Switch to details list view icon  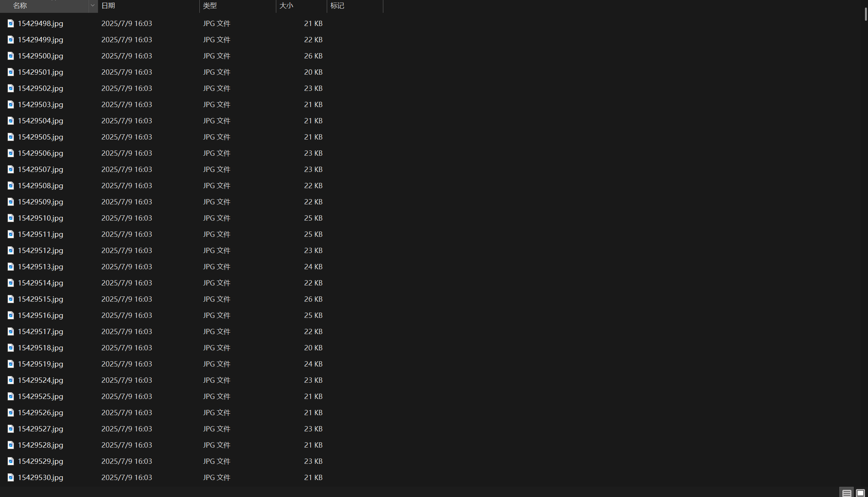(x=847, y=493)
